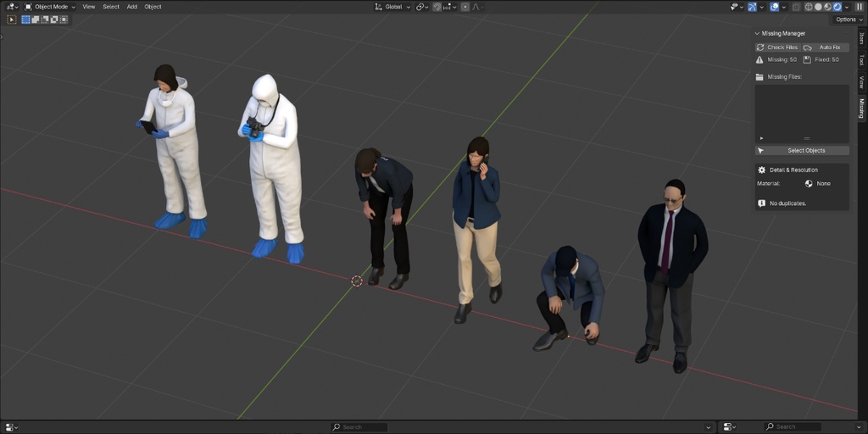Click the Missing: 50 label
The image size is (868, 434).
pos(782,59)
